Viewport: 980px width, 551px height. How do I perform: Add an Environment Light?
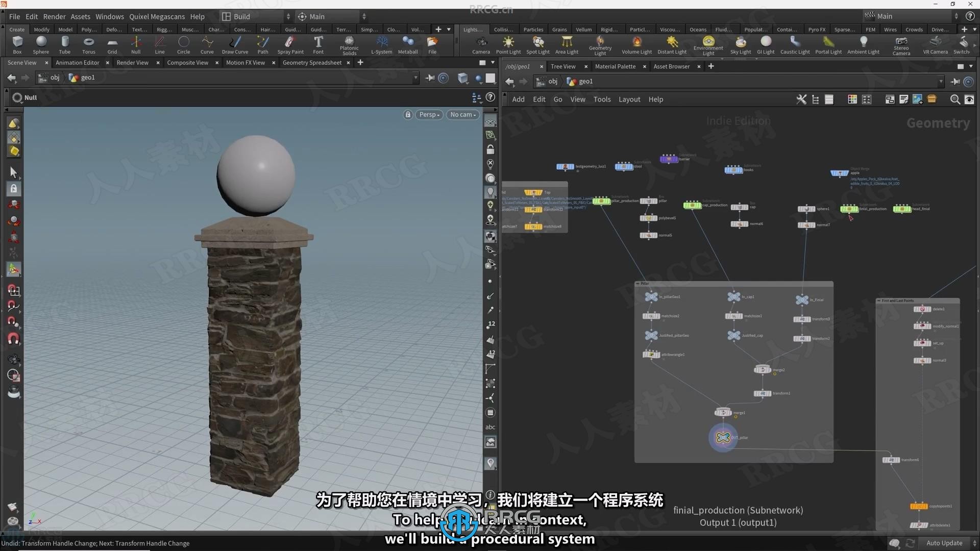[708, 45]
